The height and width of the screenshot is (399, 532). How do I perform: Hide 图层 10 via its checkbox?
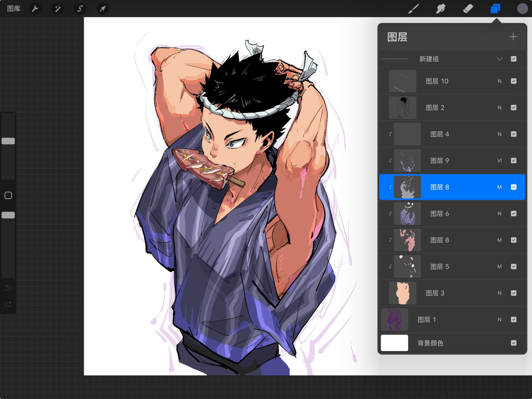[514, 81]
